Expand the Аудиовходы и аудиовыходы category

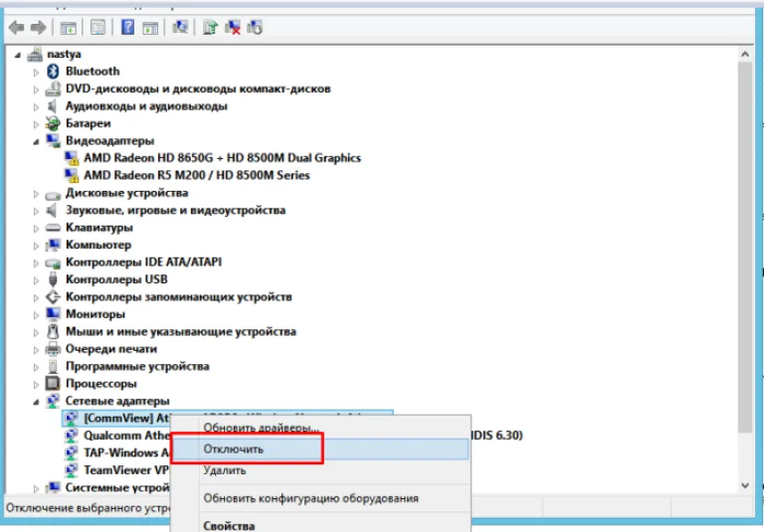(x=36, y=106)
